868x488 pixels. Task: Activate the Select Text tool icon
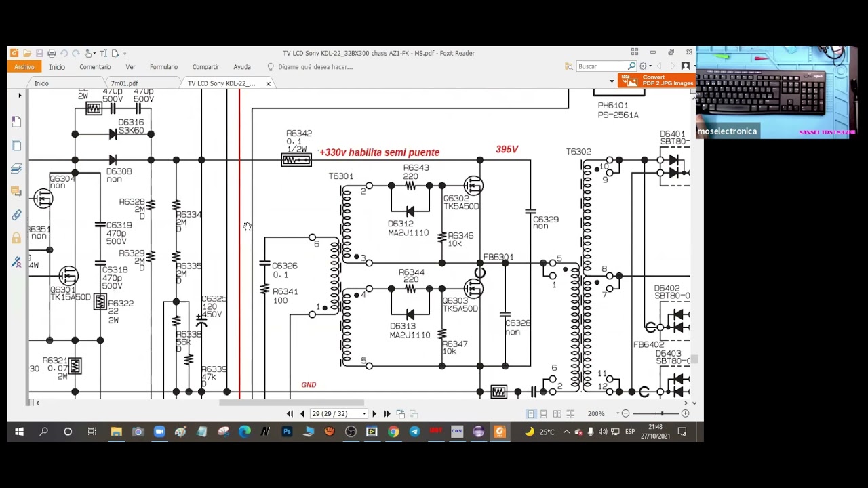(x=102, y=53)
